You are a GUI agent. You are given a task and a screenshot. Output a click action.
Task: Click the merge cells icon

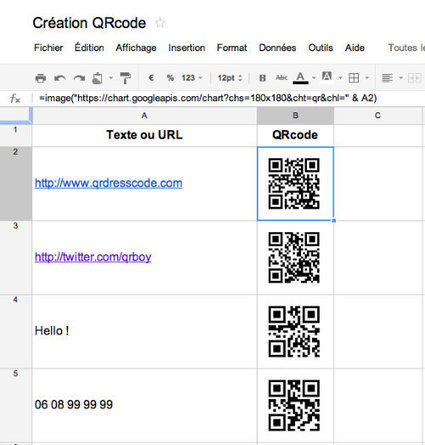[x=415, y=78]
